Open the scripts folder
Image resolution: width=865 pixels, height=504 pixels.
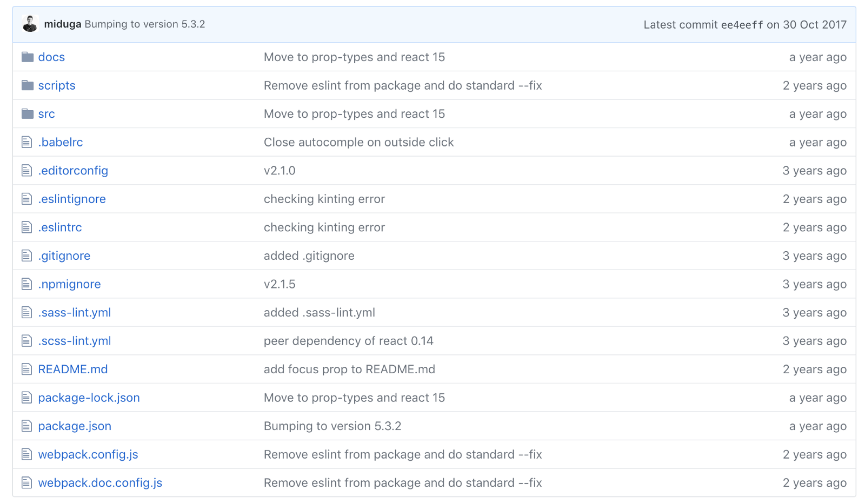(57, 85)
